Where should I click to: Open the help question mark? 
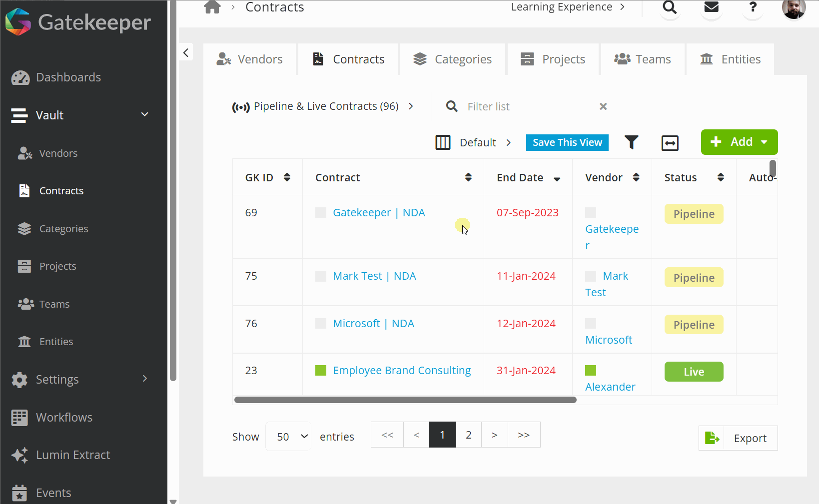click(753, 7)
